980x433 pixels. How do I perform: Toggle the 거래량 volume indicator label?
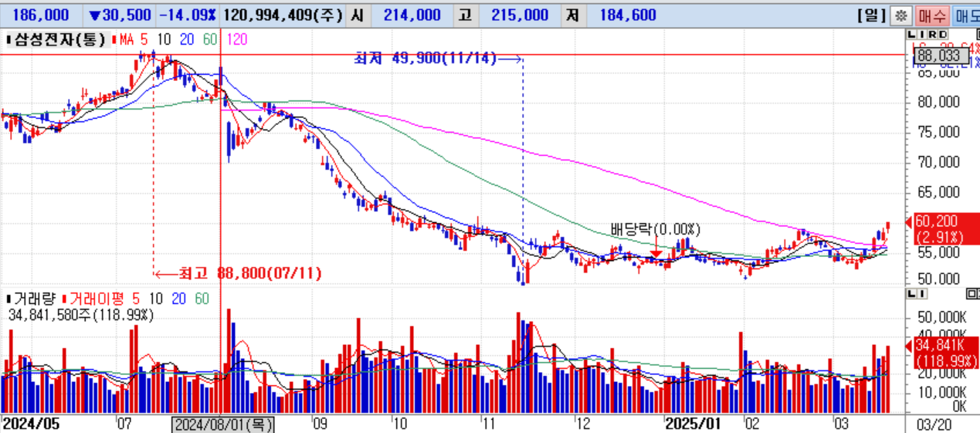(x=35, y=299)
